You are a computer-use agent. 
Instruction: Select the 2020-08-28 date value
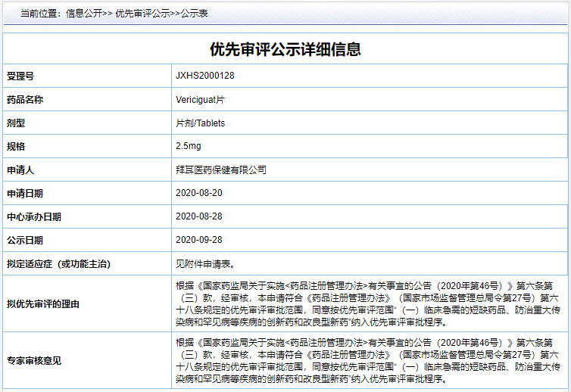click(199, 216)
